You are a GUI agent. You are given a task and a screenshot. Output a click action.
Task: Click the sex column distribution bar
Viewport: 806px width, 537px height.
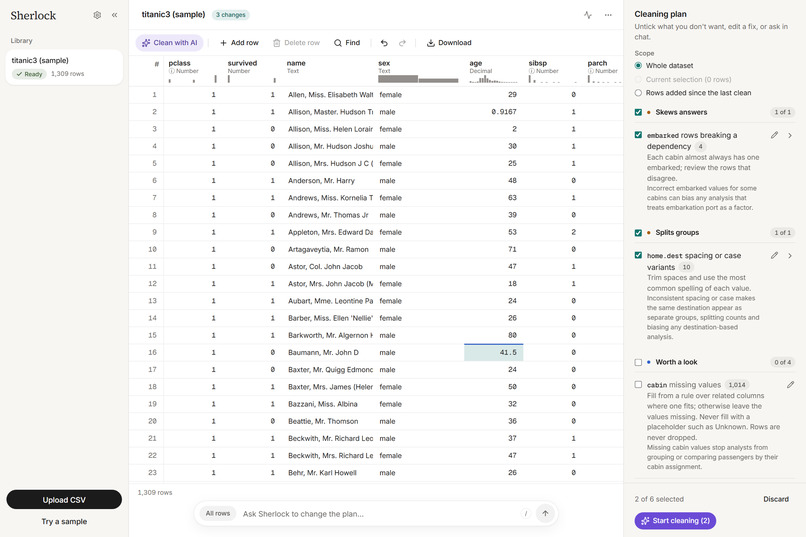click(418, 79)
